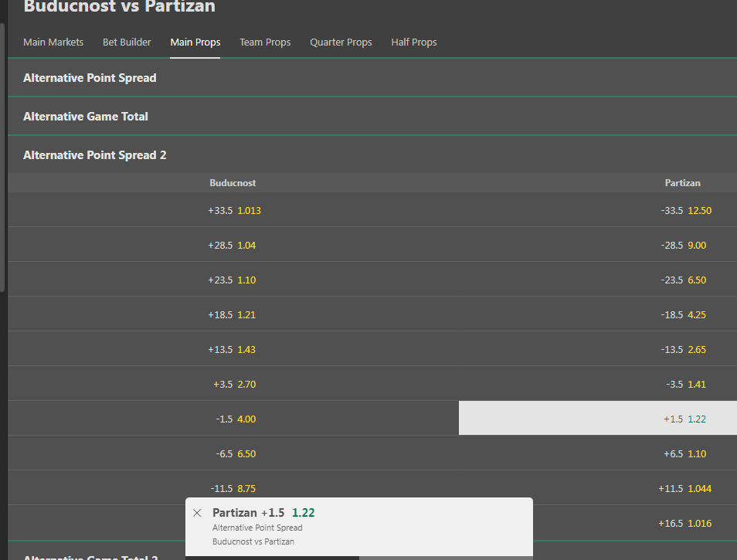737x560 pixels.
Task: Expand the Alternative Game Total section
Action: click(86, 117)
